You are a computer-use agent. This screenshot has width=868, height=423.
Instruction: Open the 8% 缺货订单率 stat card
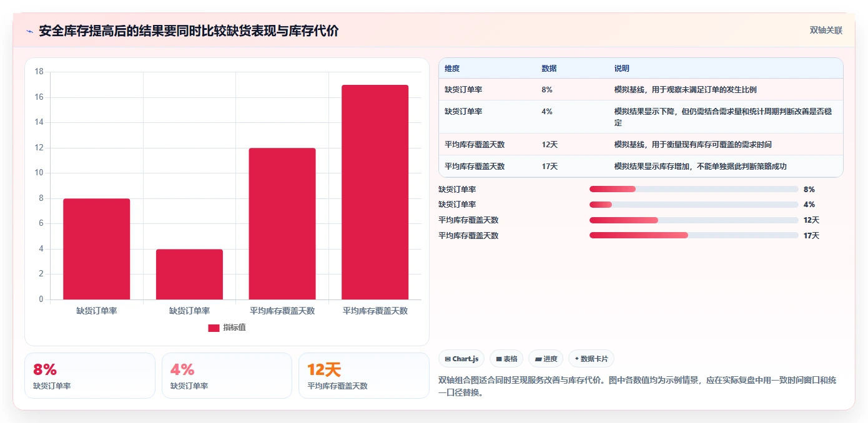(x=90, y=376)
